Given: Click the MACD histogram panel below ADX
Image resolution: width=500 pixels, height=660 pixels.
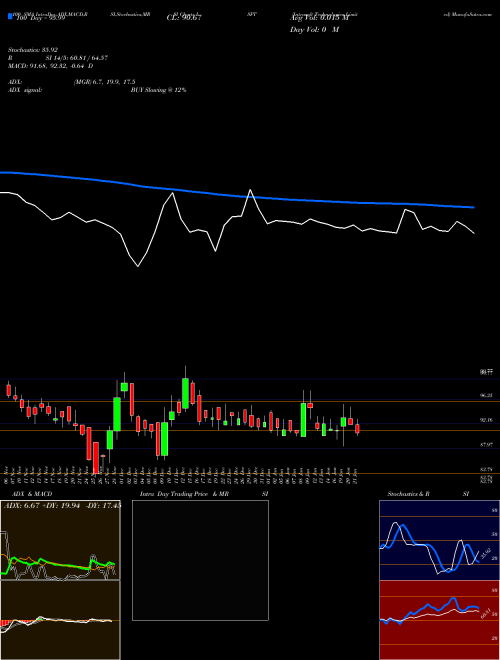Looking at the screenshot, I should tap(60, 620).
